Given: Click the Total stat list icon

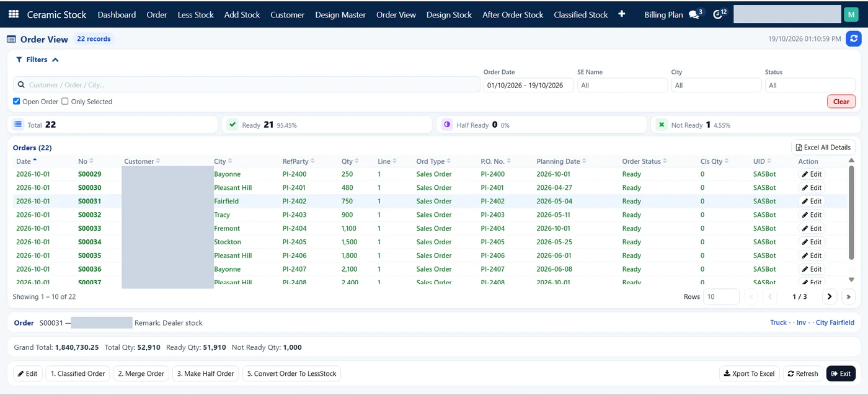Looking at the screenshot, I should pyautogui.click(x=19, y=125).
